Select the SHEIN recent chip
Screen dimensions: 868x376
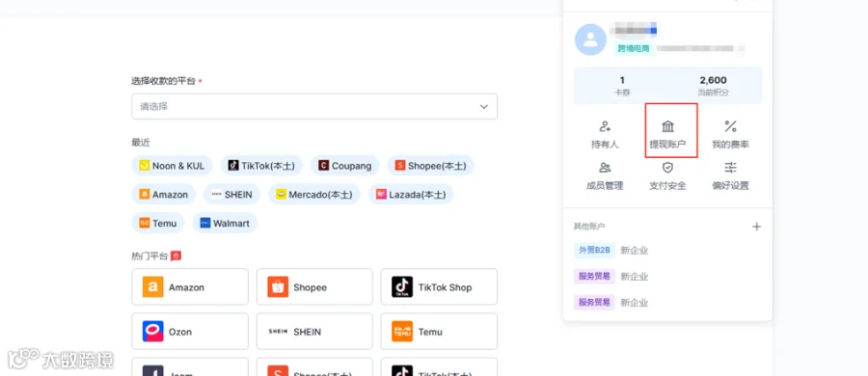231,195
